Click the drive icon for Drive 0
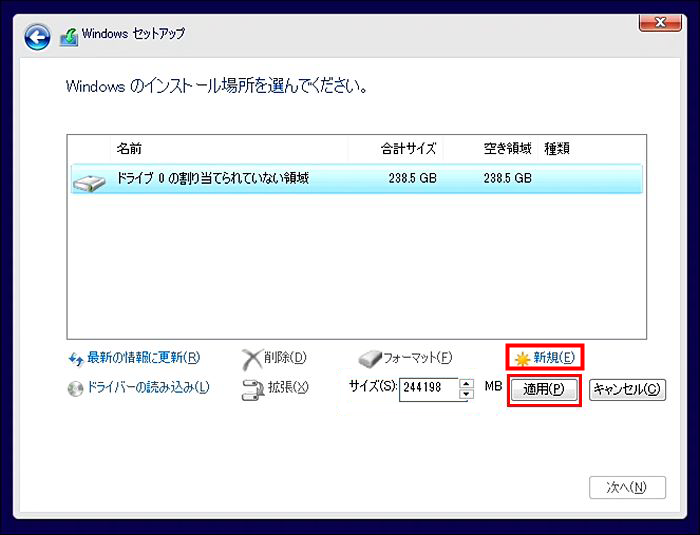 click(89, 183)
